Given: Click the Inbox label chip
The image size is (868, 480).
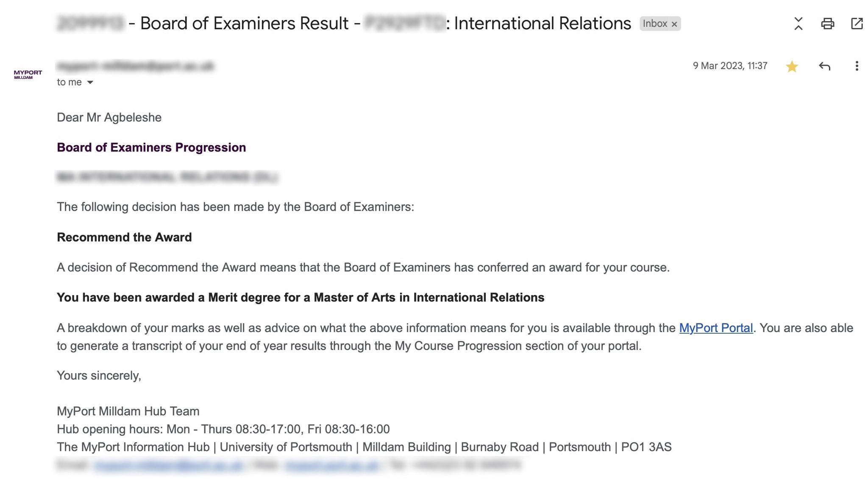Looking at the screenshot, I should (654, 24).
